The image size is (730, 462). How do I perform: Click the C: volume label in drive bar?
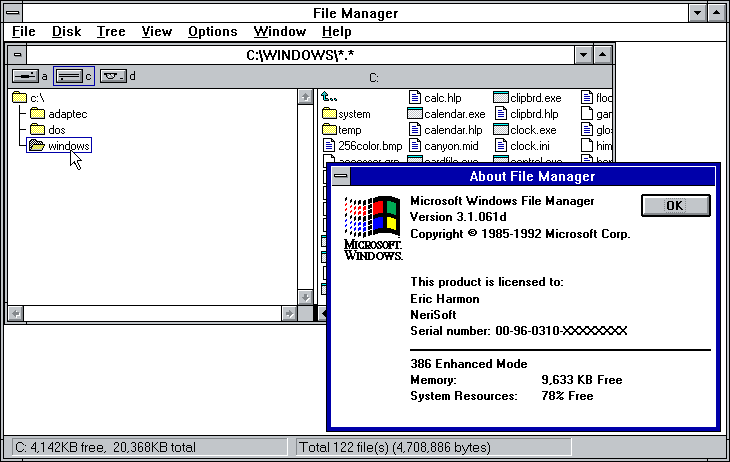[374, 78]
